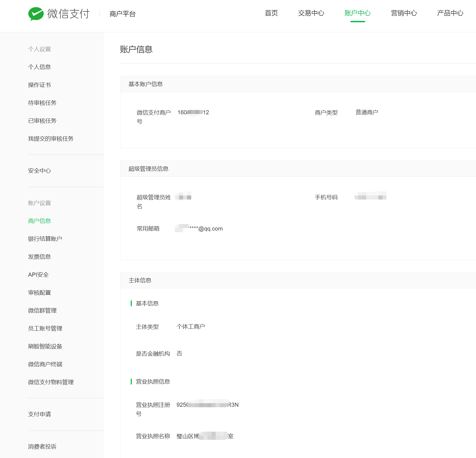Image resolution: width=476 pixels, height=458 pixels.
Task: Click the 基本信息 subsection title
Action: point(147,304)
